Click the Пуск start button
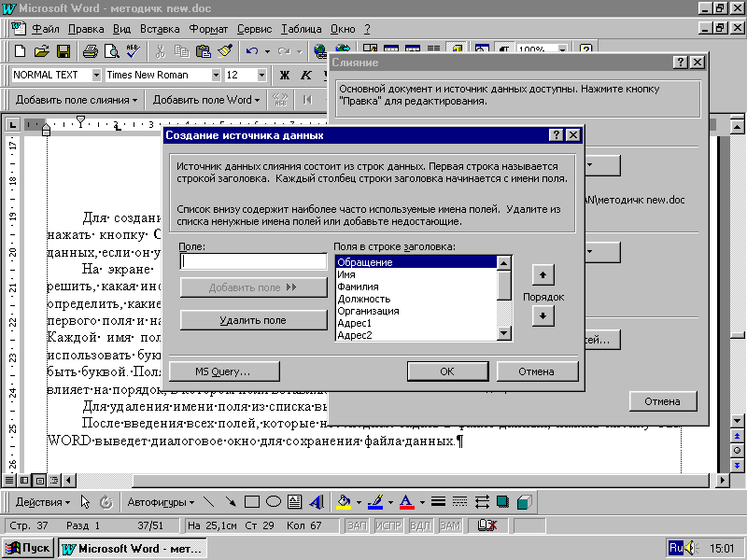747x560 pixels. 28,548
